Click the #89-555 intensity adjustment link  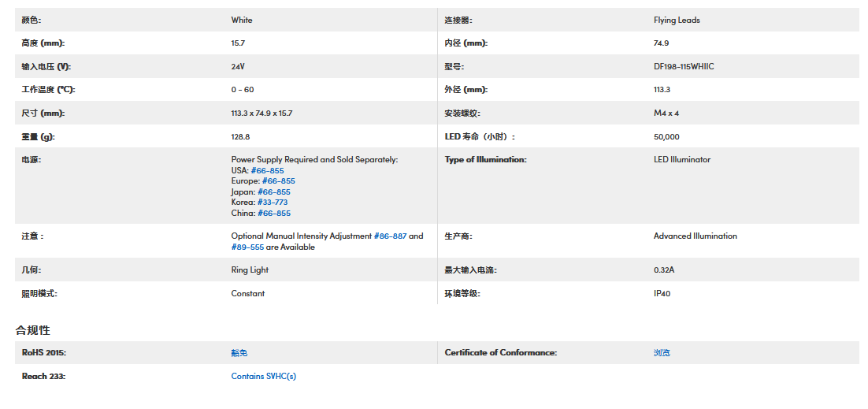[247, 247]
